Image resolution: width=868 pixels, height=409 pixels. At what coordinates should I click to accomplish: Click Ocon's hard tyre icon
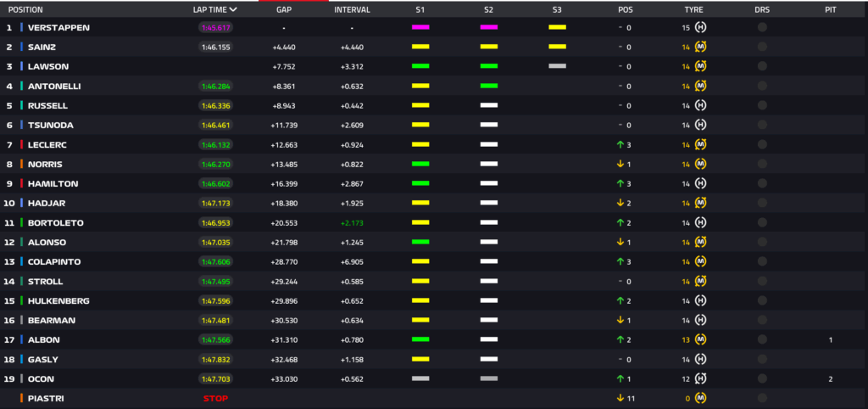pyautogui.click(x=701, y=378)
